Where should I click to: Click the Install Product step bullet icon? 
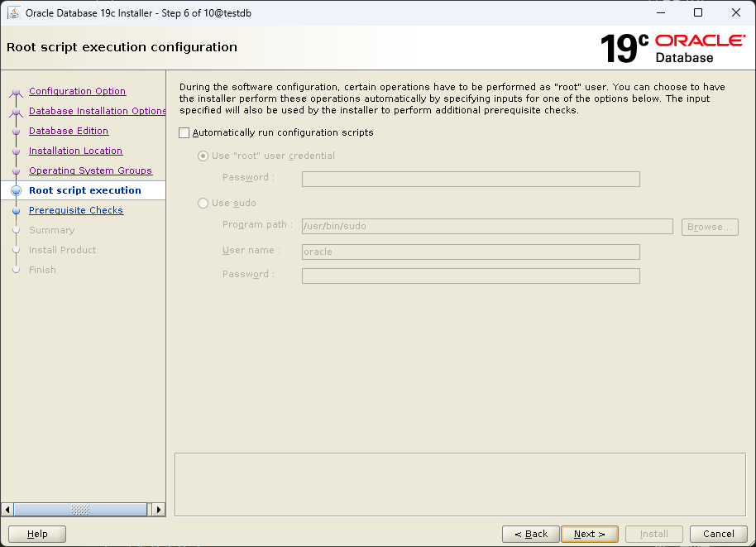coord(17,250)
